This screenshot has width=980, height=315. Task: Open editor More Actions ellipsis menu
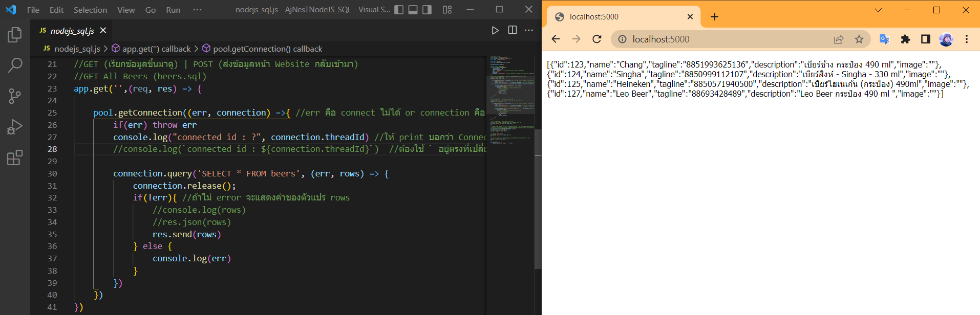tap(529, 31)
